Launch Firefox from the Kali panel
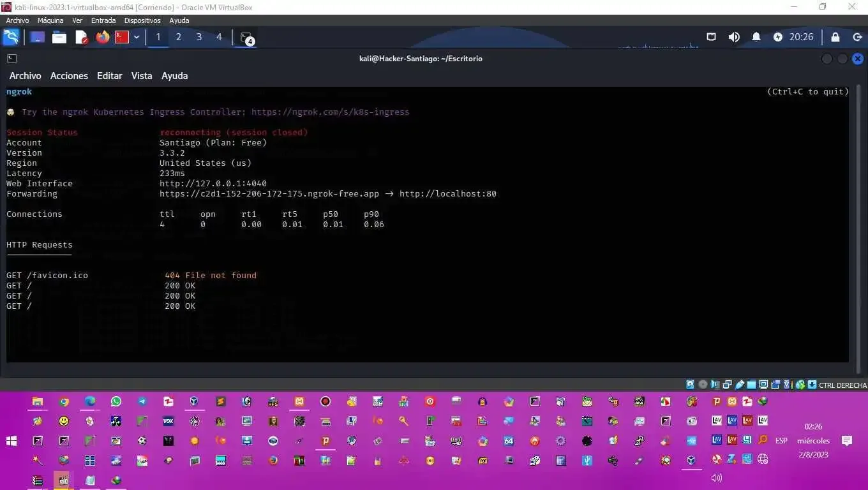Viewport: 868px width, 490px height. 103,37
